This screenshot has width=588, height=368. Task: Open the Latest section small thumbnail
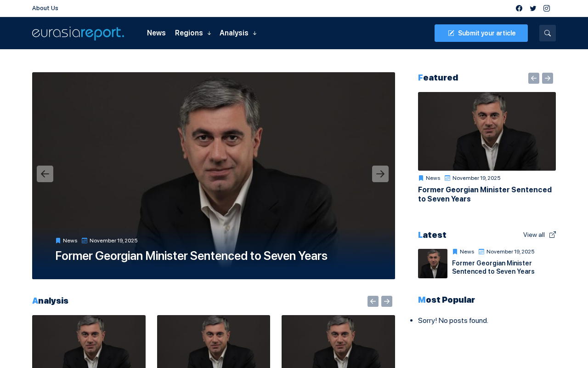433,264
